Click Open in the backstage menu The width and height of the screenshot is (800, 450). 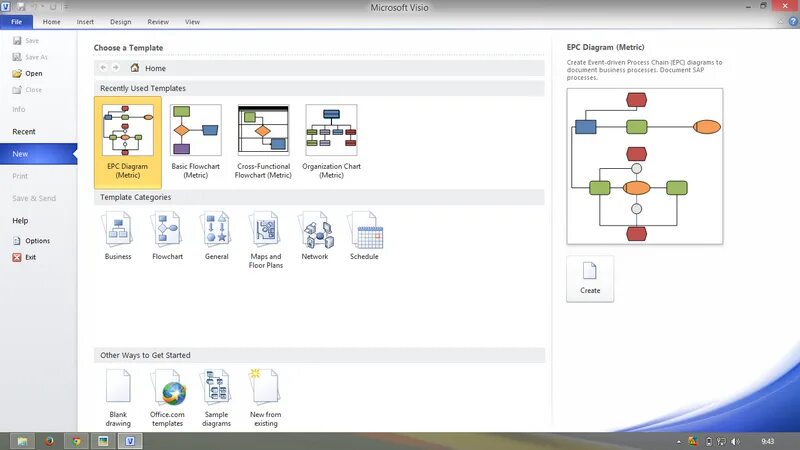(28, 73)
